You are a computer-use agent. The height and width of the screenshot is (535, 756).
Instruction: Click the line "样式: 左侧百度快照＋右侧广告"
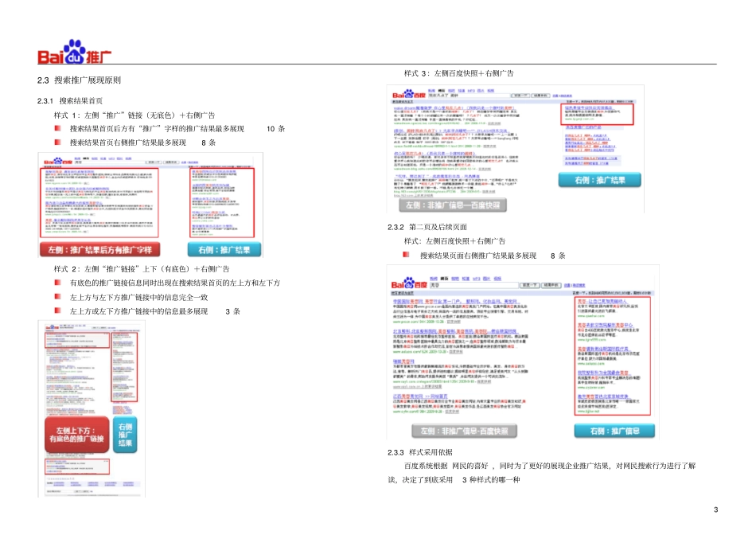point(454,240)
